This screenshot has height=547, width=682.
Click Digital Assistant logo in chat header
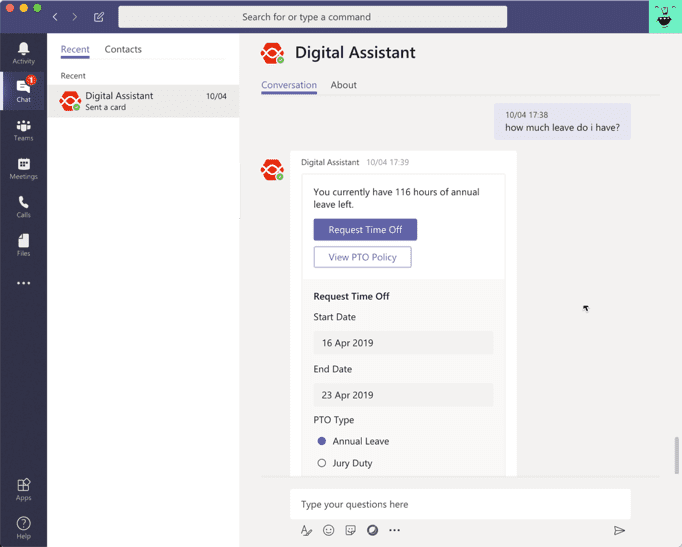(x=272, y=53)
